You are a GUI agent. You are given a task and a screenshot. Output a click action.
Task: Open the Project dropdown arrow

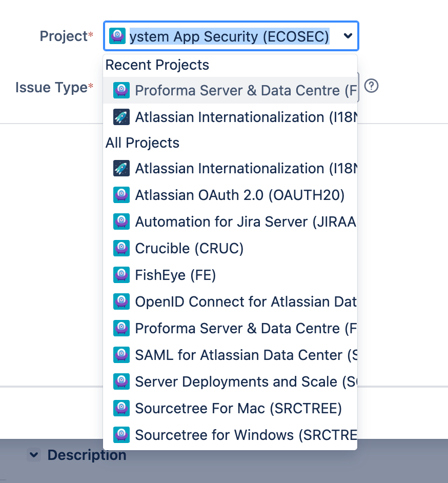[x=348, y=36]
